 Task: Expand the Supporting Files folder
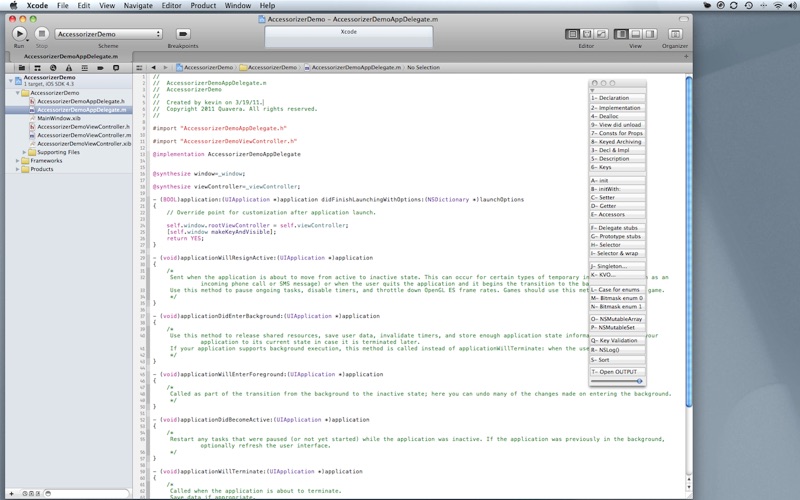coord(24,152)
